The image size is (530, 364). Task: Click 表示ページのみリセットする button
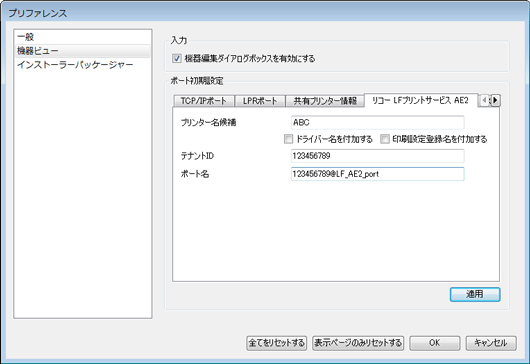(358, 343)
